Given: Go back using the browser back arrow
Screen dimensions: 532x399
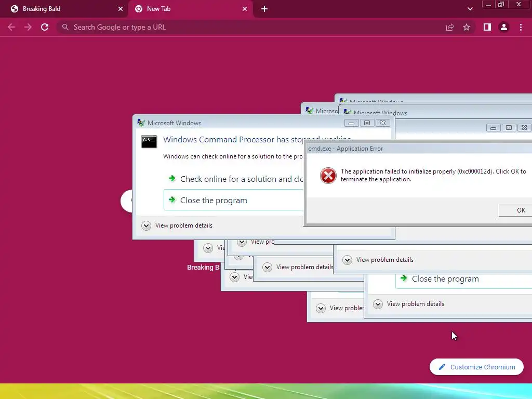Looking at the screenshot, I should [x=11, y=27].
